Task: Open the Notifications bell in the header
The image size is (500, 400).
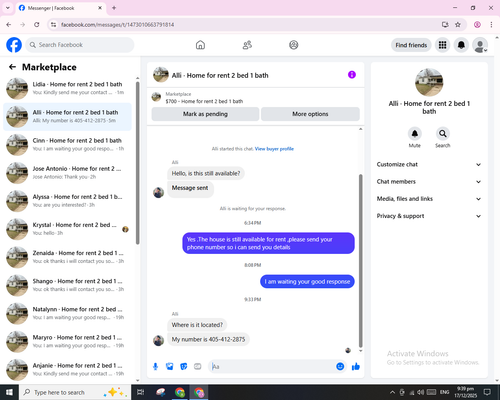Action: [x=461, y=45]
